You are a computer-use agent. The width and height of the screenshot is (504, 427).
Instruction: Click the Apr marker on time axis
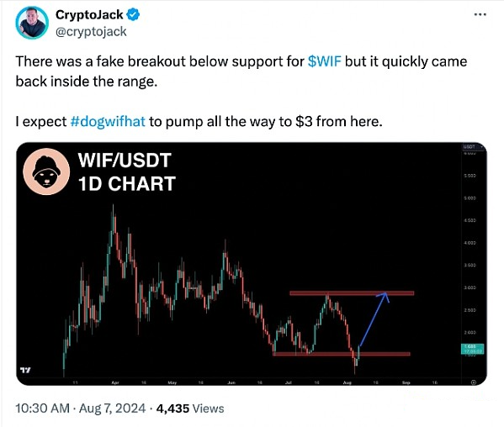115,382
